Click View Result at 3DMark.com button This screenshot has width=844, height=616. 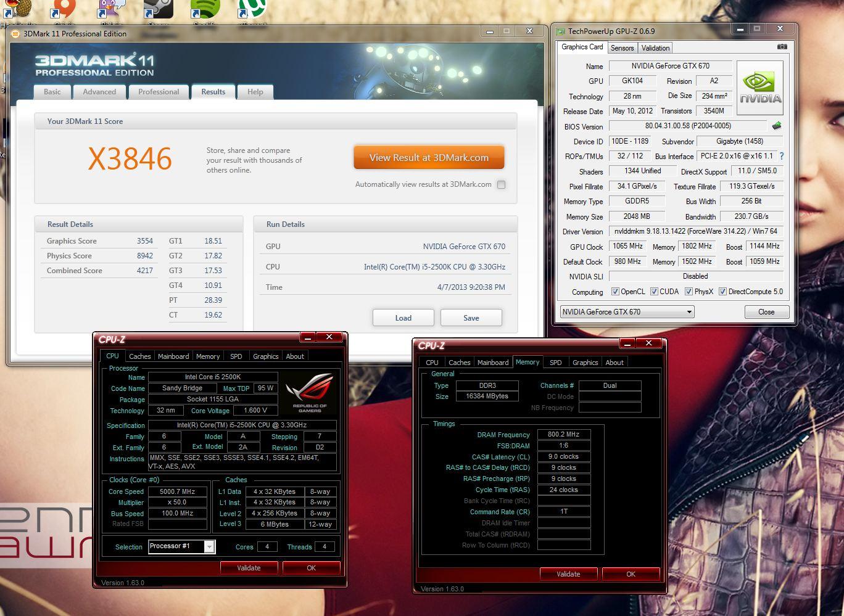[429, 158]
